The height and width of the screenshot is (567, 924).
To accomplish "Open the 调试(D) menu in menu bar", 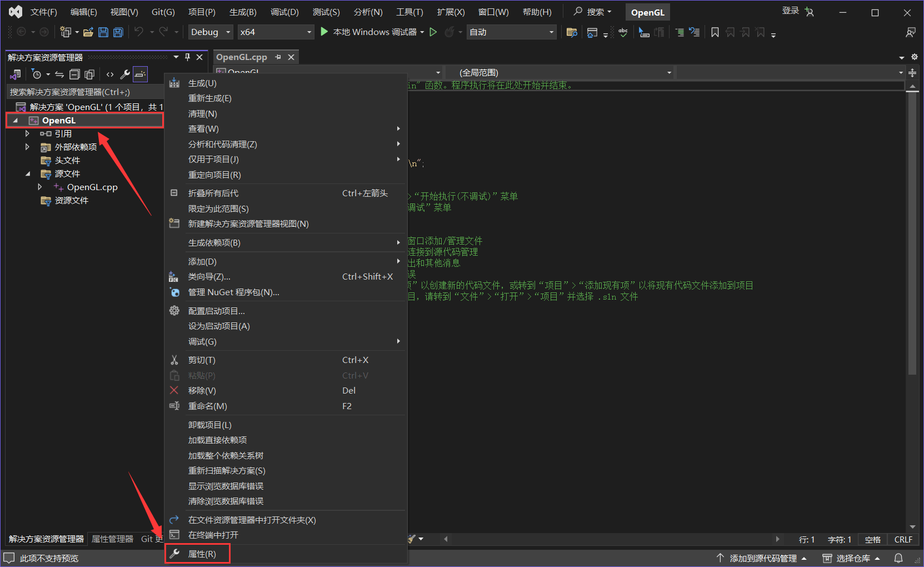I will (x=284, y=12).
